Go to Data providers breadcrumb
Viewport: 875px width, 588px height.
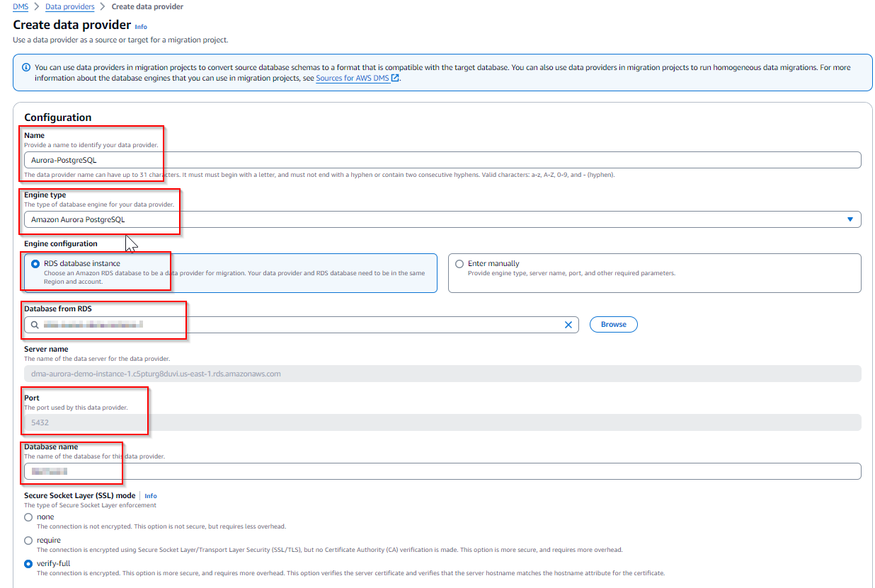(69, 6)
